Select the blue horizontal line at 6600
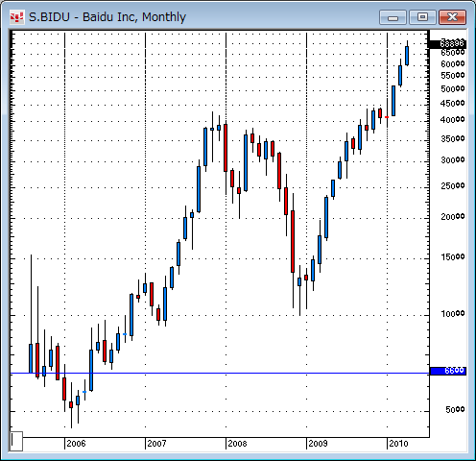Screen dimensions: 476x461 (x=220, y=373)
